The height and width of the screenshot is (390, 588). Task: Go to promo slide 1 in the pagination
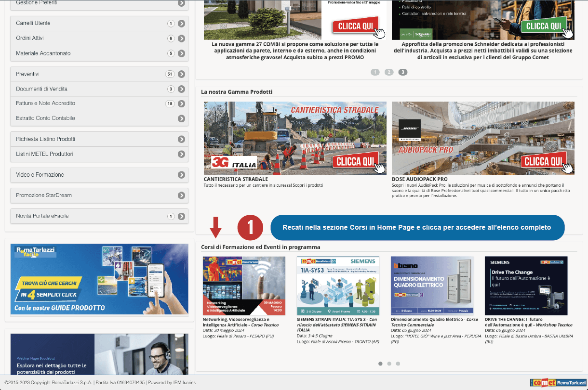pos(375,72)
